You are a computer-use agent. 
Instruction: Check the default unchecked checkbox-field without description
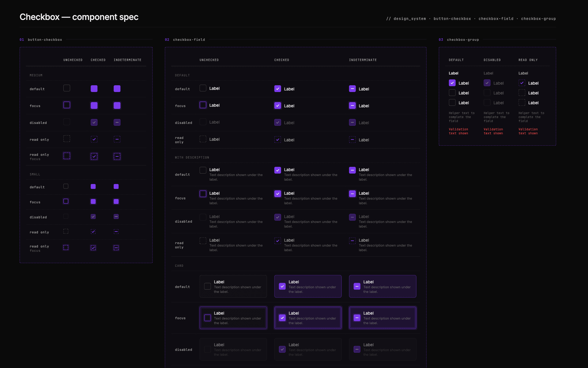[203, 88]
